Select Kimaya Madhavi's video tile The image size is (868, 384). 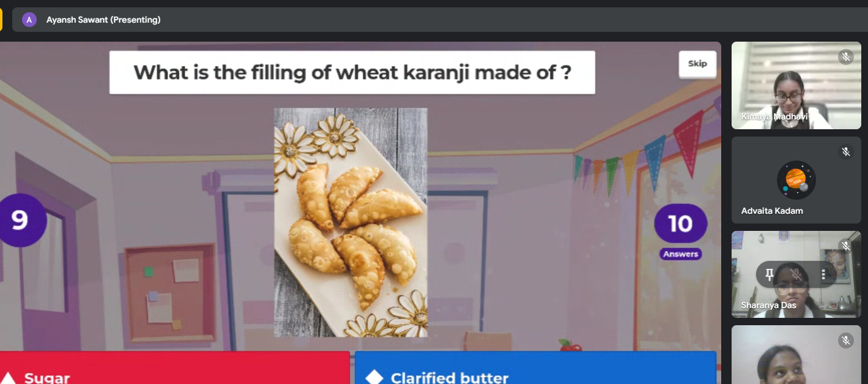[796, 85]
